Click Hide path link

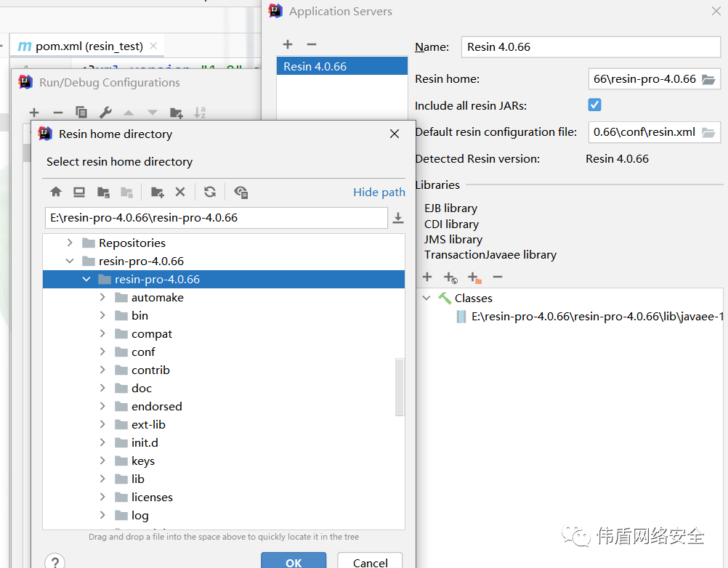[379, 192]
